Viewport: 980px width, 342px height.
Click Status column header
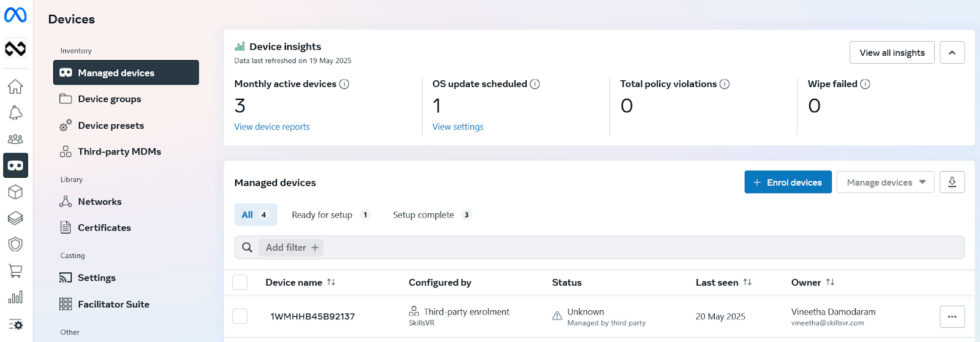pos(567,283)
